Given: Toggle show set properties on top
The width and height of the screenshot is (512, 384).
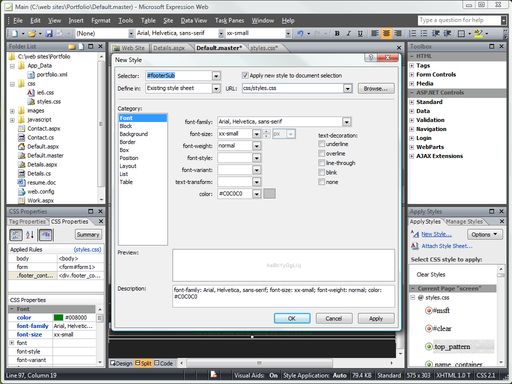Looking at the screenshot, I should pos(46,235).
